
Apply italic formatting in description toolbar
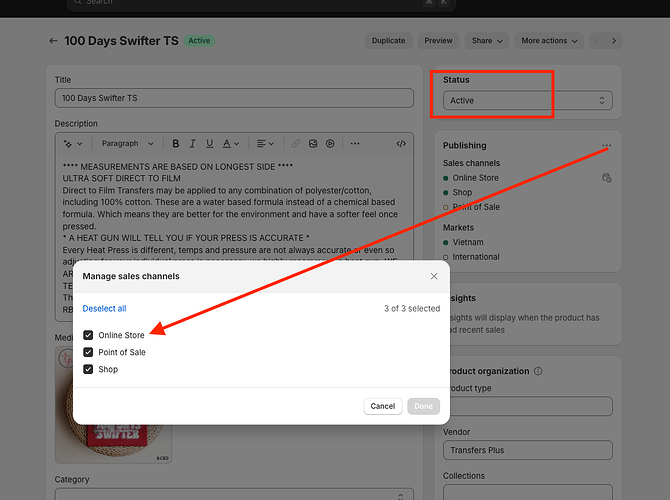pos(193,144)
